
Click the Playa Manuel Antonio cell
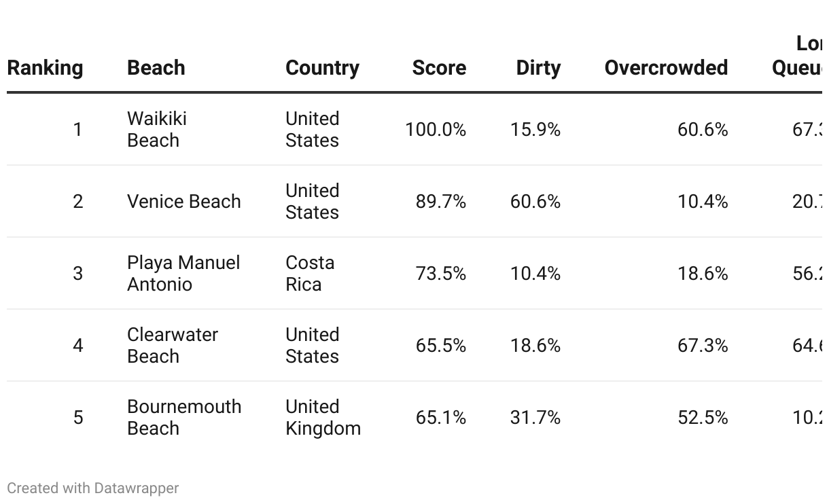pos(183,273)
